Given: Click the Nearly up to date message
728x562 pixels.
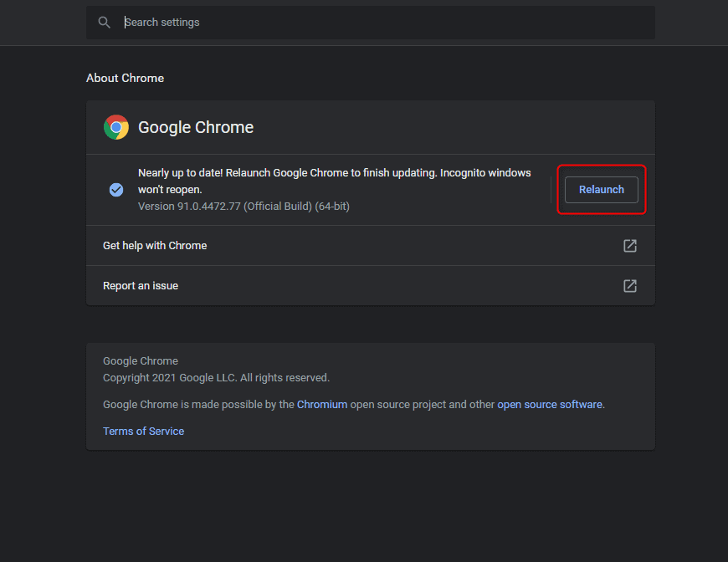Looking at the screenshot, I should tap(334, 181).
